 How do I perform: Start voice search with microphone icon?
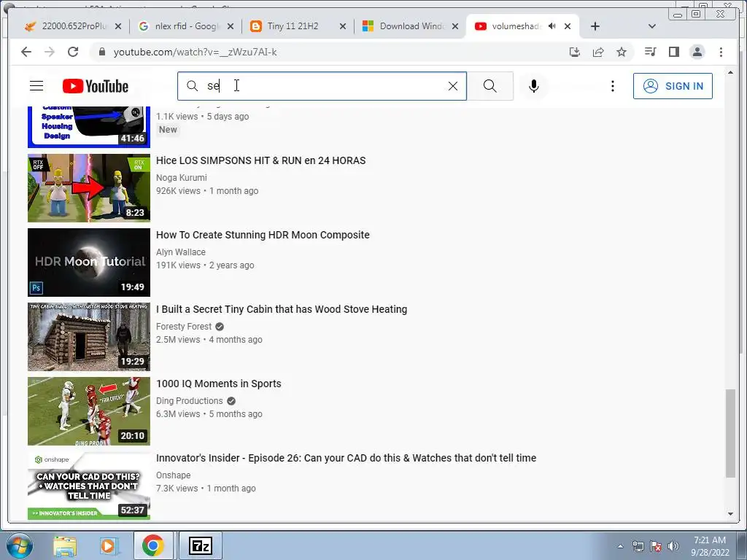(x=533, y=86)
